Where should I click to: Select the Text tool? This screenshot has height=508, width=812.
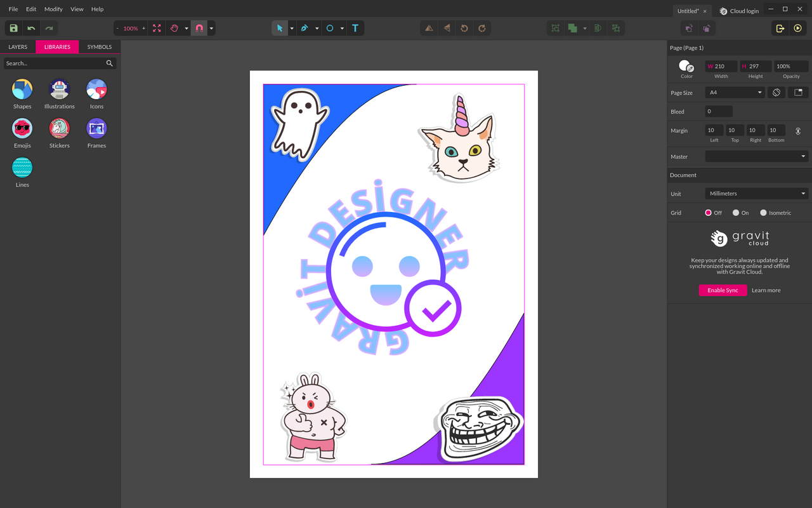tap(355, 29)
